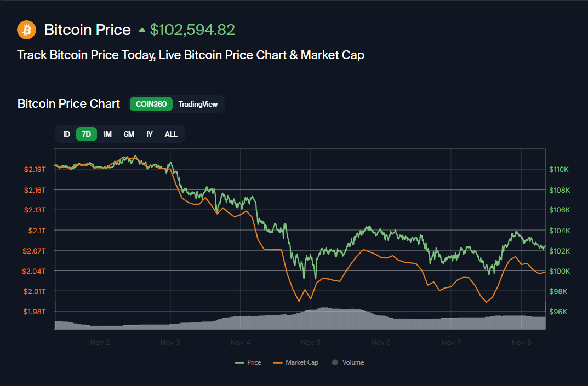Switch chart to 1M range

pyautogui.click(x=107, y=134)
